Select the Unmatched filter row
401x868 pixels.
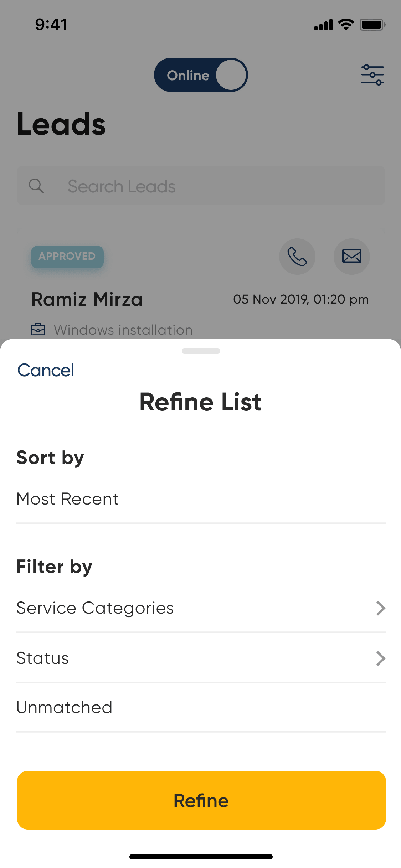65,707
